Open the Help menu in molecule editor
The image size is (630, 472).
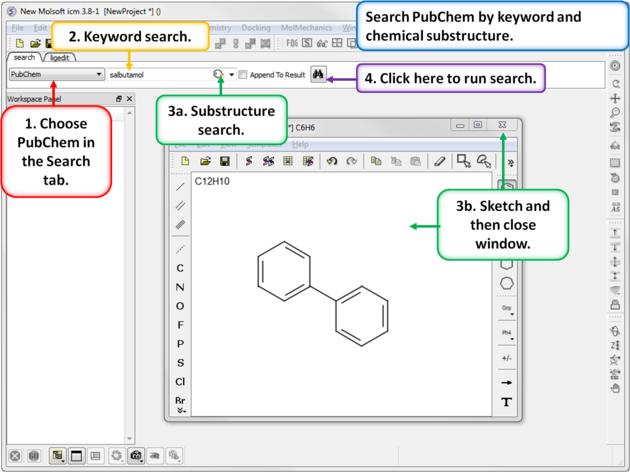point(300,145)
